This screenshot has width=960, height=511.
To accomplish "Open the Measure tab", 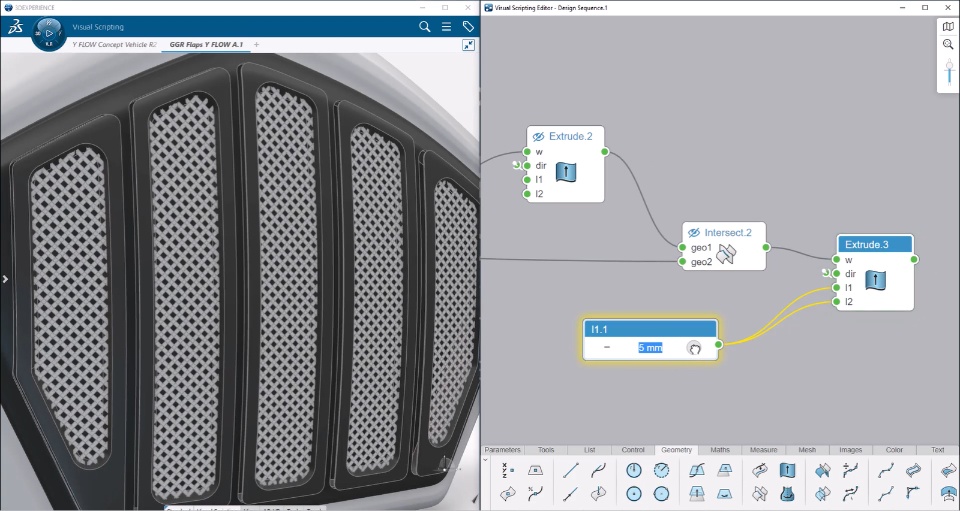I will [x=763, y=450].
